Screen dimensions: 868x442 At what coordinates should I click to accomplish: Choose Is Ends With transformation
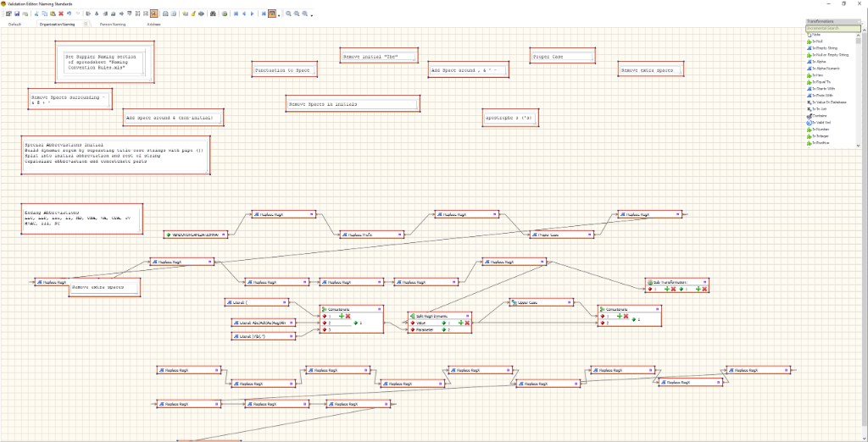point(821,95)
